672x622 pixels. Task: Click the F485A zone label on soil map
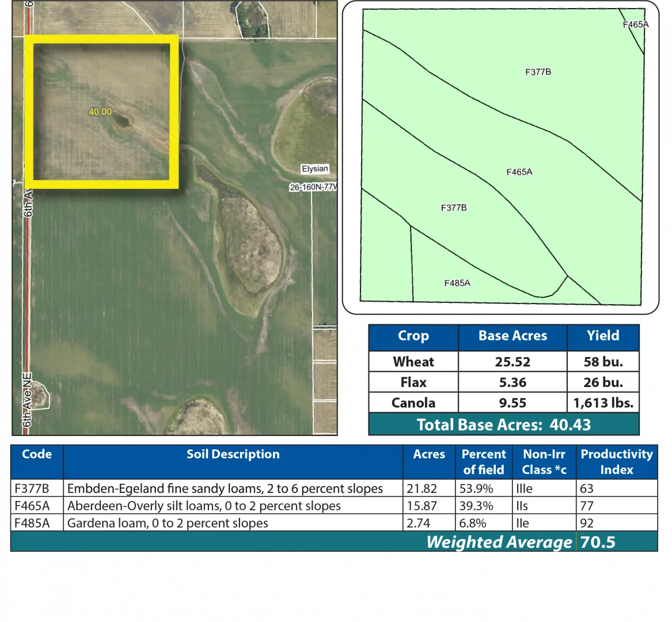[x=457, y=283]
